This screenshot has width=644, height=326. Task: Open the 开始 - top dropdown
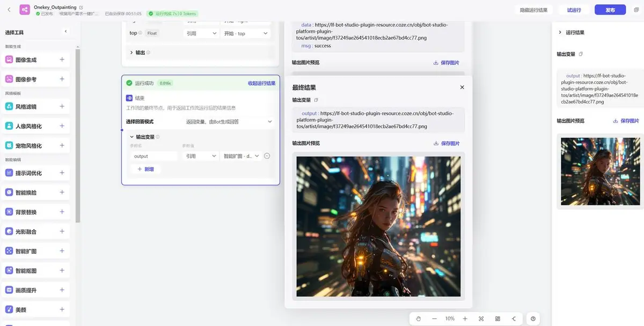[245, 33]
